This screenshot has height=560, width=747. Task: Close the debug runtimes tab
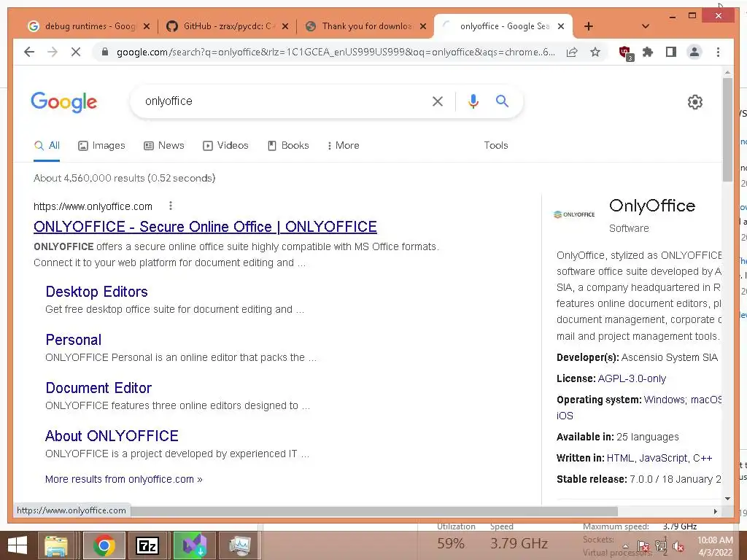tap(147, 26)
